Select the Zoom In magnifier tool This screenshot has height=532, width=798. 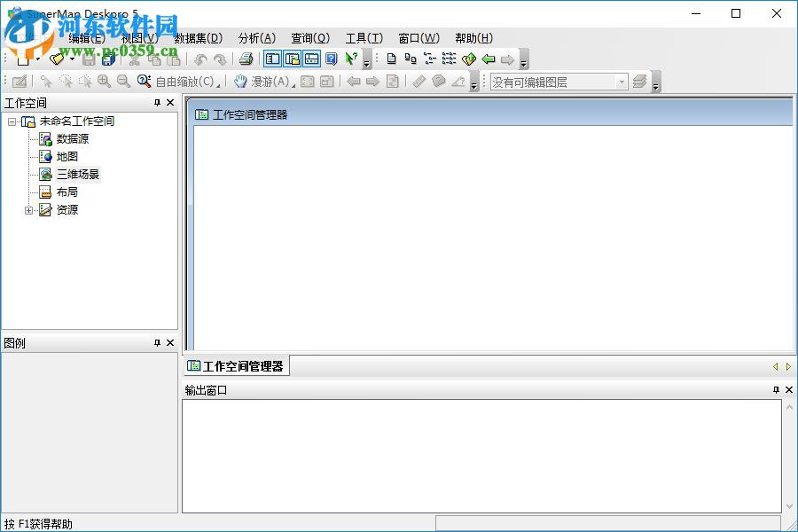104,81
